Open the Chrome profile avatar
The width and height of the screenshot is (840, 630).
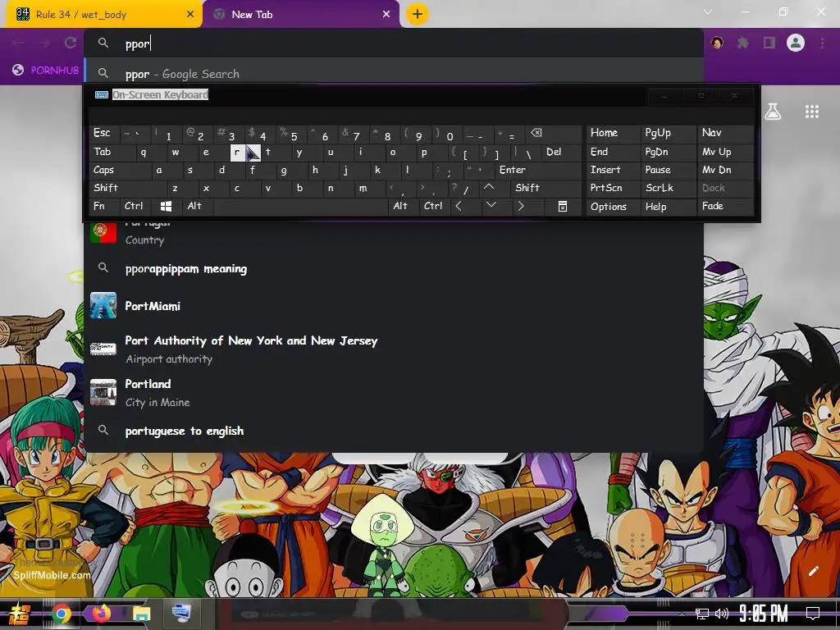pos(796,43)
